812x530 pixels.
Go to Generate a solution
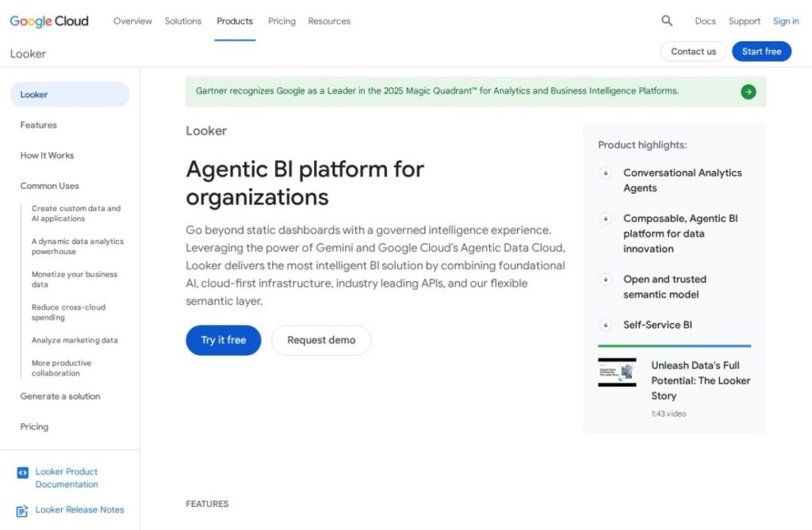[x=60, y=396]
